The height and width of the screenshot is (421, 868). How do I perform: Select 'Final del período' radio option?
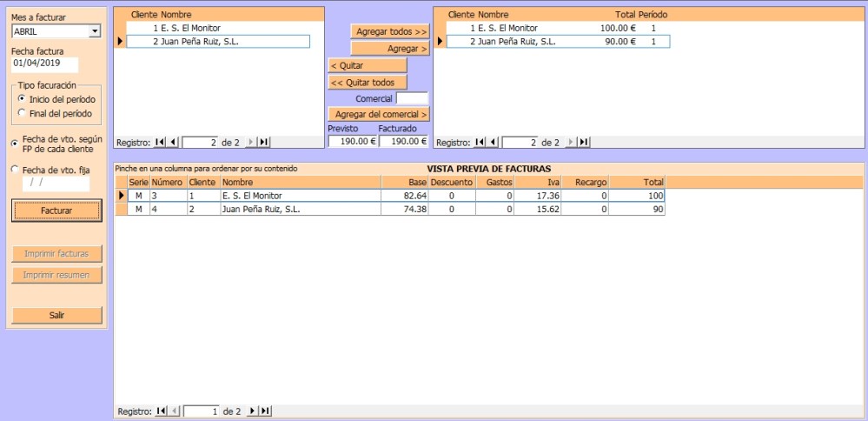pyautogui.click(x=21, y=113)
